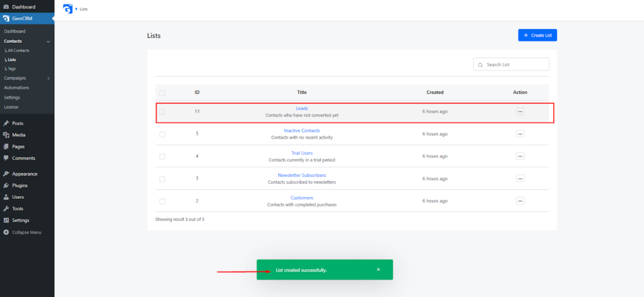Image resolution: width=644 pixels, height=297 pixels.
Task: Click the Comments bubble icon
Action: (6, 158)
